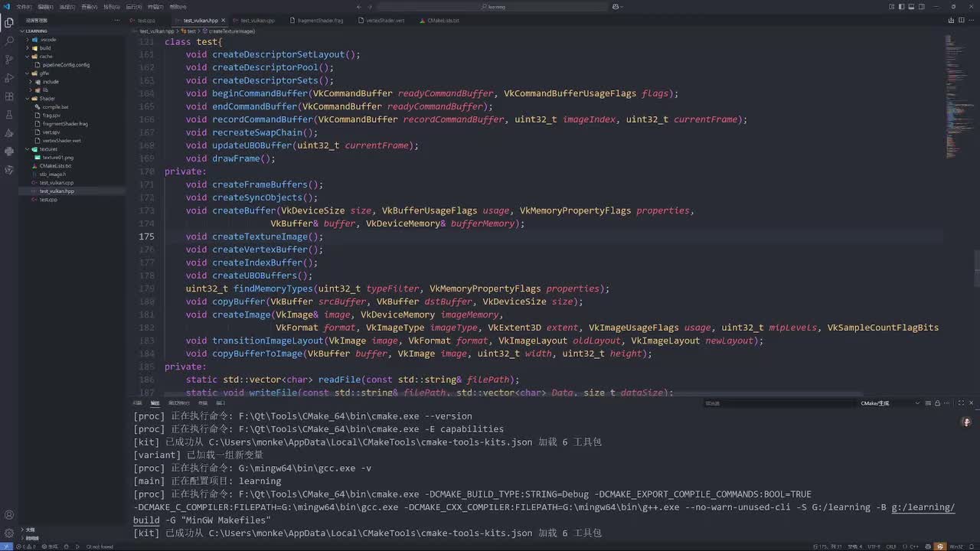Open the Search view in activity bar

pyautogui.click(x=9, y=41)
